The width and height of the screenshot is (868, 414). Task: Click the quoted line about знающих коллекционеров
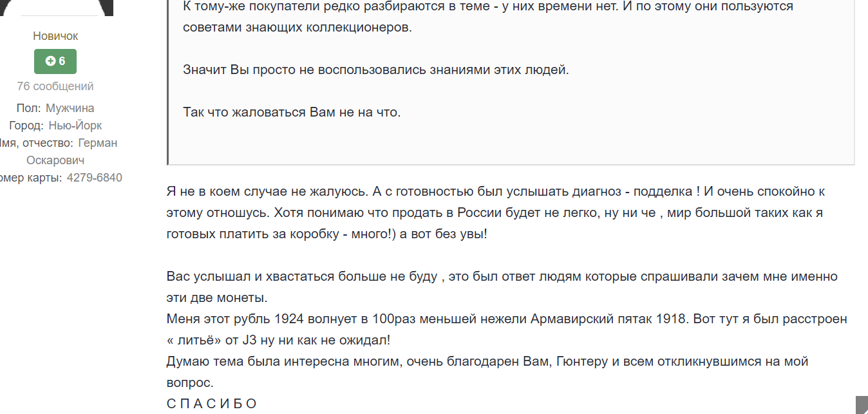pyautogui.click(x=297, y=28)
